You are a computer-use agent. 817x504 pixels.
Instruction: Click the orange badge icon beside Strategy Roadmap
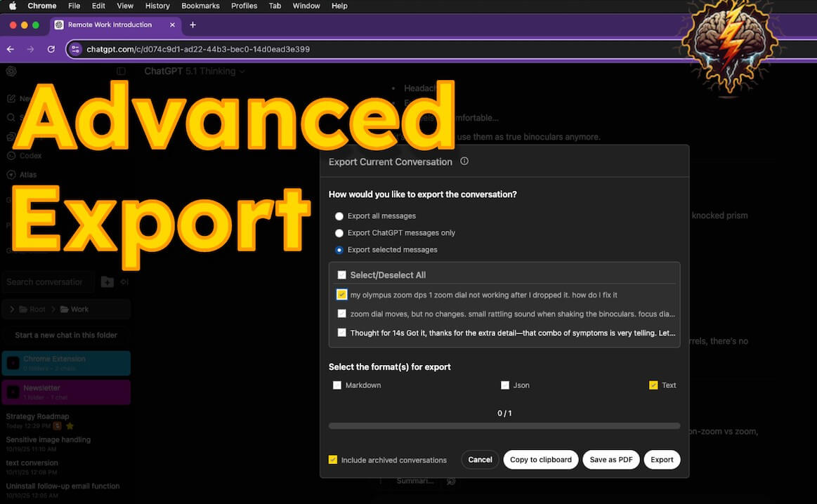58,426
